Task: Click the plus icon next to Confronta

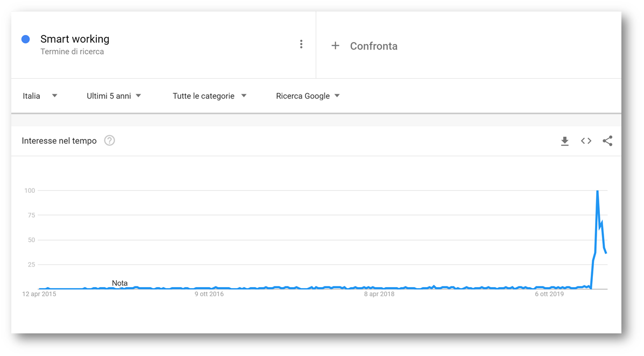Action: click(x=335, y=46)
